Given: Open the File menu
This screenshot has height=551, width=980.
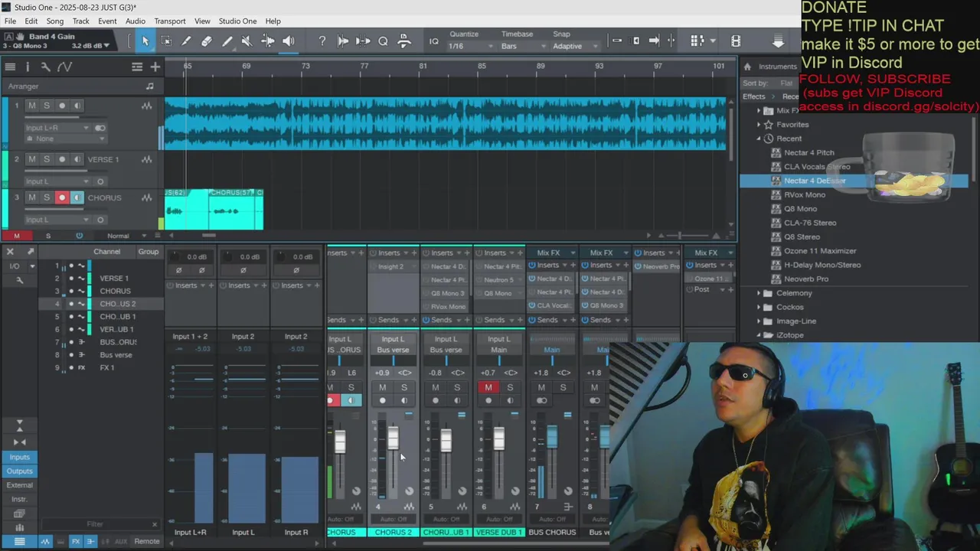Looking at the screenshot, I should pos(10,21).
